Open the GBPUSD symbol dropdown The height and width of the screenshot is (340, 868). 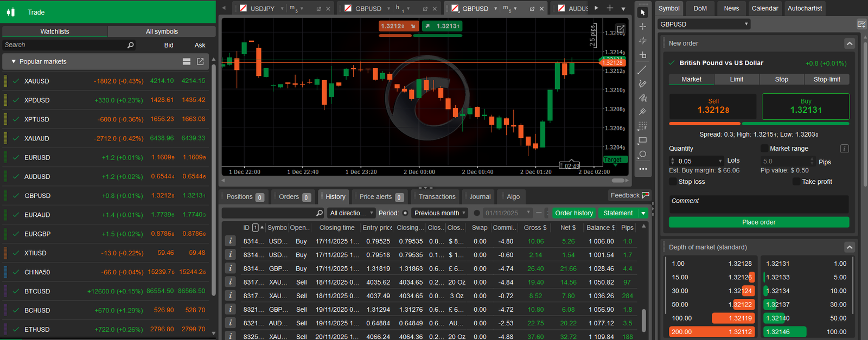[x=704, y=24]
